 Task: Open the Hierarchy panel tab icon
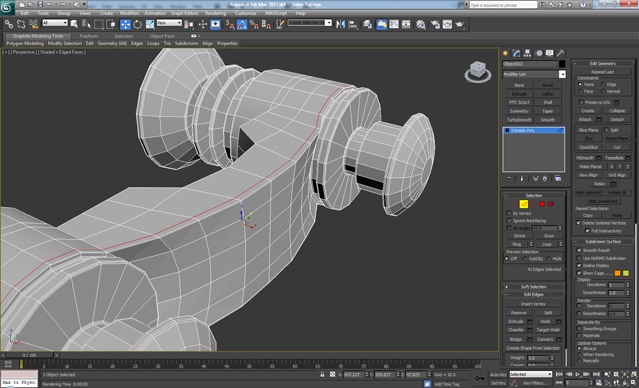(x=528, y=53)
